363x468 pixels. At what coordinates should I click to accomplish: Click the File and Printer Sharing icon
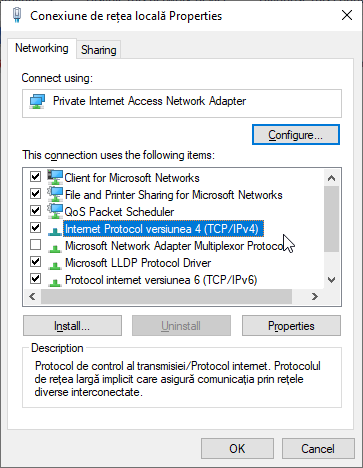(55, 194)
